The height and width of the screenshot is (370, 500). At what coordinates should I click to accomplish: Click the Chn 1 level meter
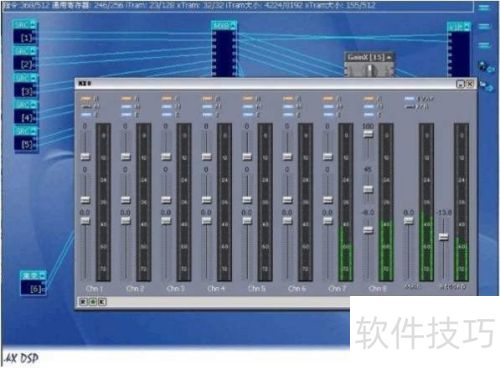pyautogui.click(x=103, y=202)
